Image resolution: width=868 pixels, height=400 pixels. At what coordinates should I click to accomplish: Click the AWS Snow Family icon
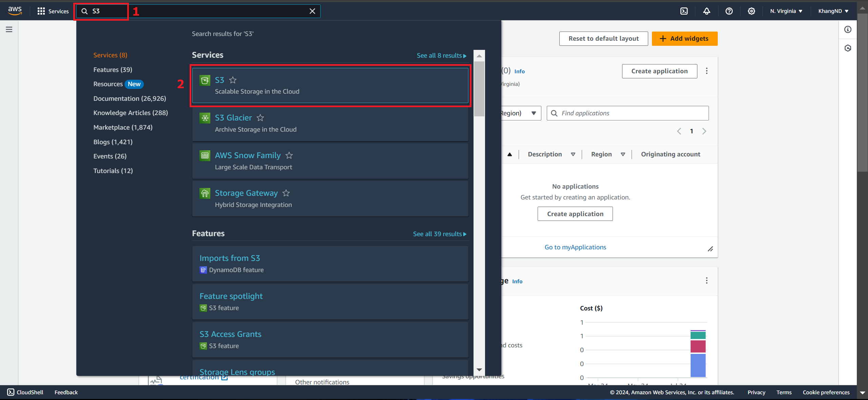(205, 156)
